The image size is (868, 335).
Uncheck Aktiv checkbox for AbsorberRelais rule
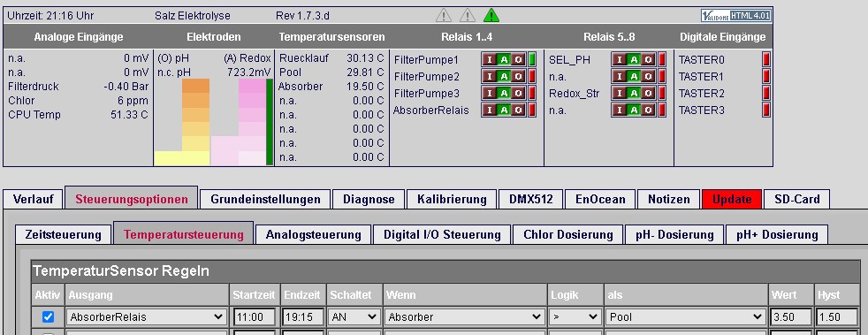tap(48, 316)
